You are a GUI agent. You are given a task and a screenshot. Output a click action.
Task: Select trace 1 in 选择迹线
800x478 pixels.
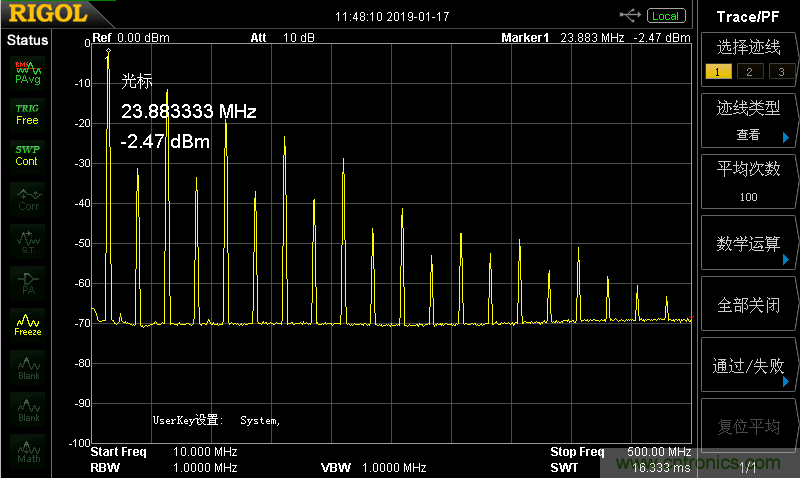point(714,71)
